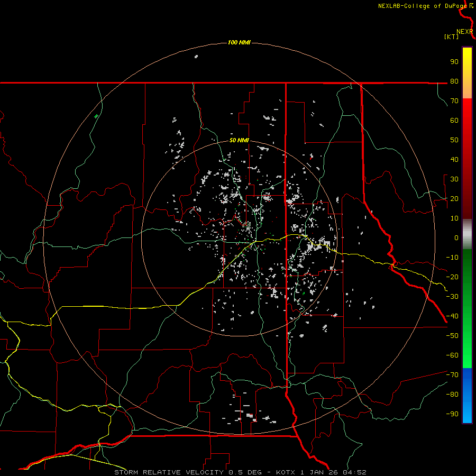Viewport: 476px width, 476px height.
Task: Click the 90 value on velocity scale
Action: pyautogui.click(x=454, y=62)
